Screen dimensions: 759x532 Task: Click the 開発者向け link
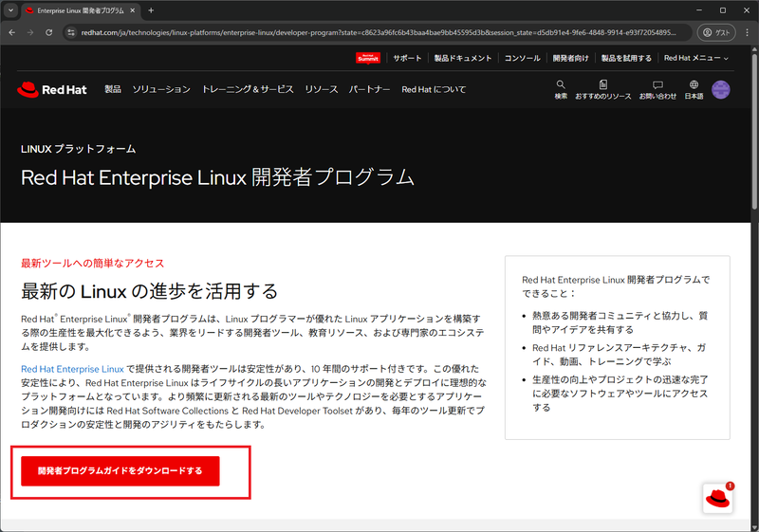571,58
